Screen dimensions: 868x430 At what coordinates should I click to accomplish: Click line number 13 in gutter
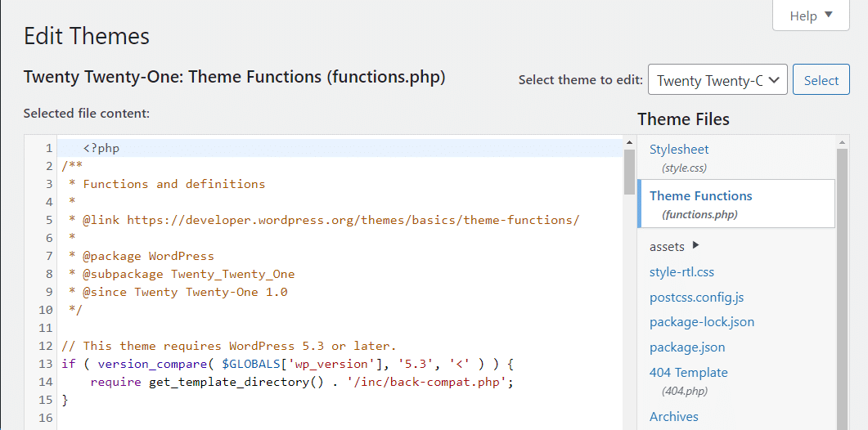[x=45, y=364]
